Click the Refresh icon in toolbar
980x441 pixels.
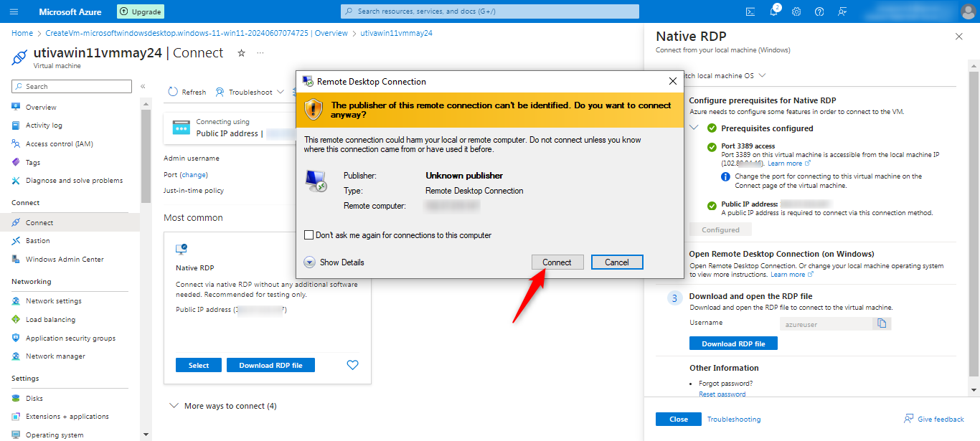(173, 92)
